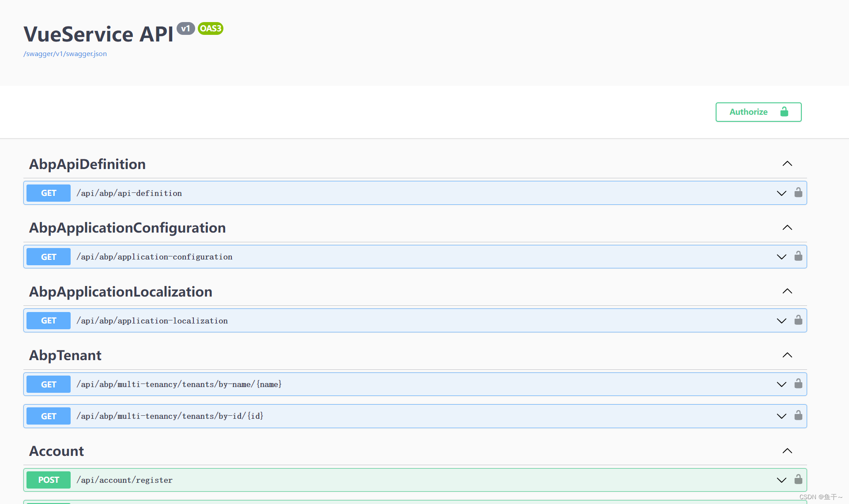Click the OAS3 badge
849x504 pixels.
(x=211, y=29)
